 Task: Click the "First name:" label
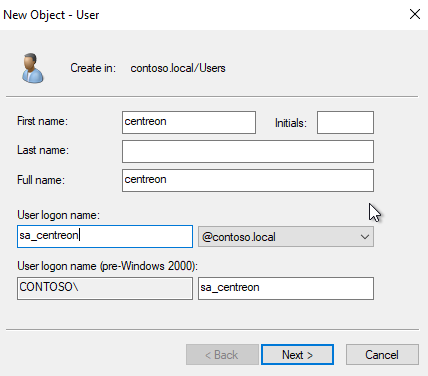pos(42,121)
